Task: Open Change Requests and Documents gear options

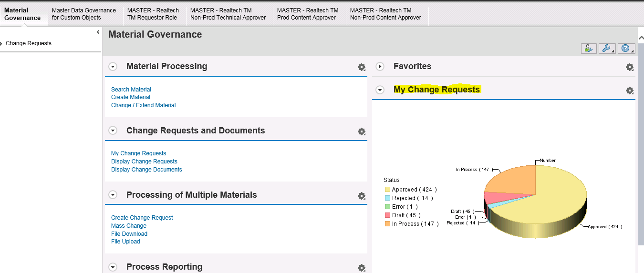Action: [362, 131]
